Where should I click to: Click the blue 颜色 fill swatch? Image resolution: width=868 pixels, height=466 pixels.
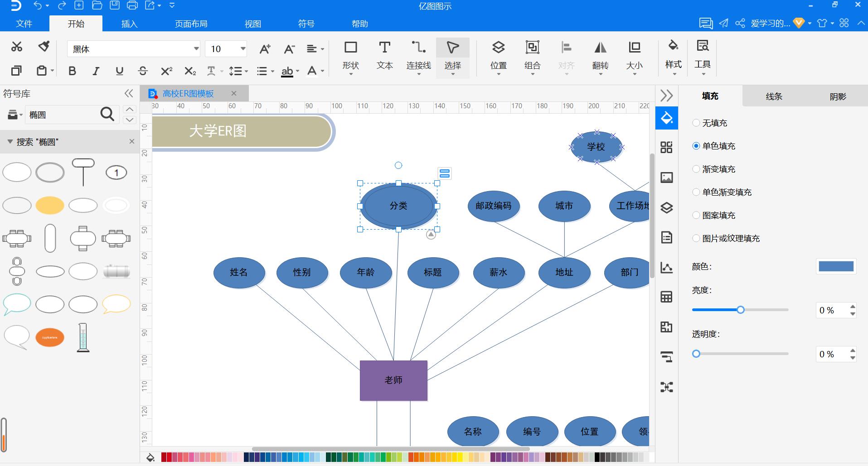click(836, 266)
